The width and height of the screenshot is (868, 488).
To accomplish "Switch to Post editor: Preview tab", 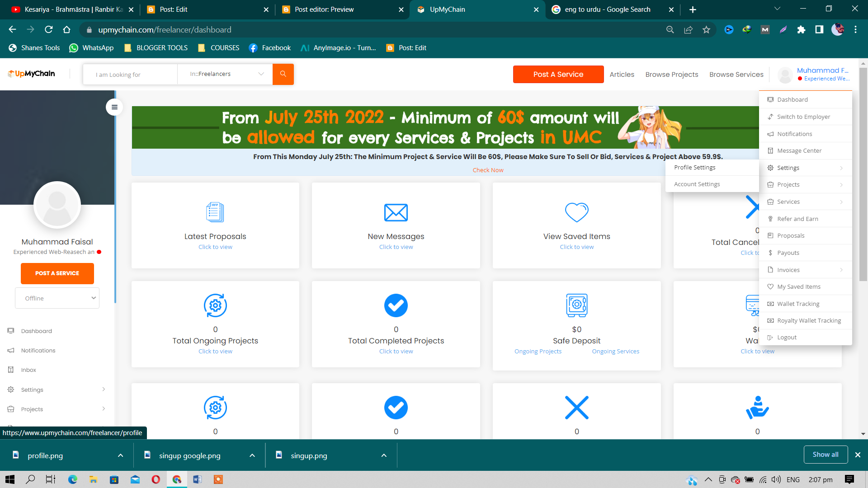I will pyautogui.click(x=324, y=9).
